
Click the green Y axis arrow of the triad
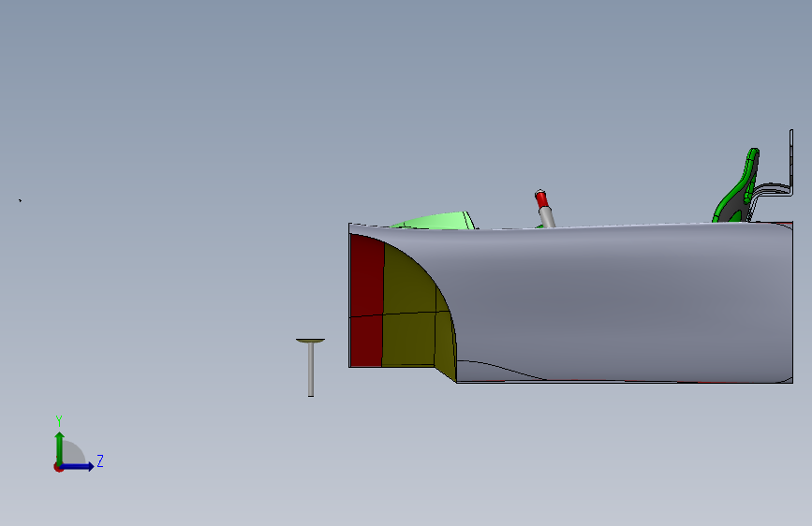[60, 447]
